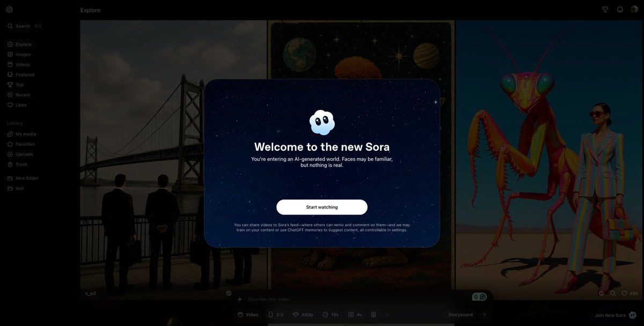
Task: Click the magnifier icon on mantis image
Action: (x=613, y=293)
